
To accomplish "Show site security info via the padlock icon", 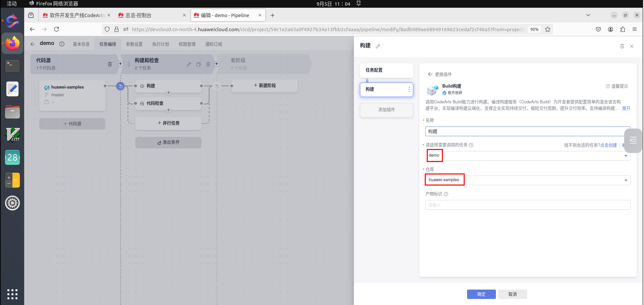I will (117, 30).
